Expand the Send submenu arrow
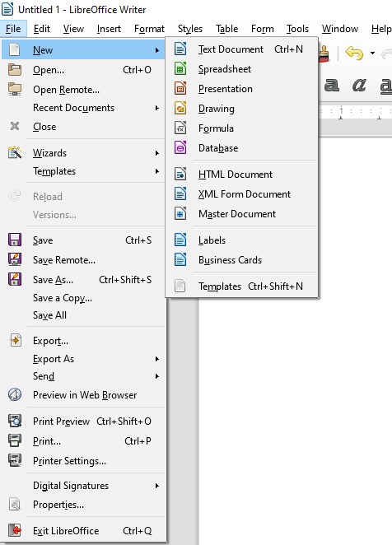The image size is (392, 545). click(157, 376)
